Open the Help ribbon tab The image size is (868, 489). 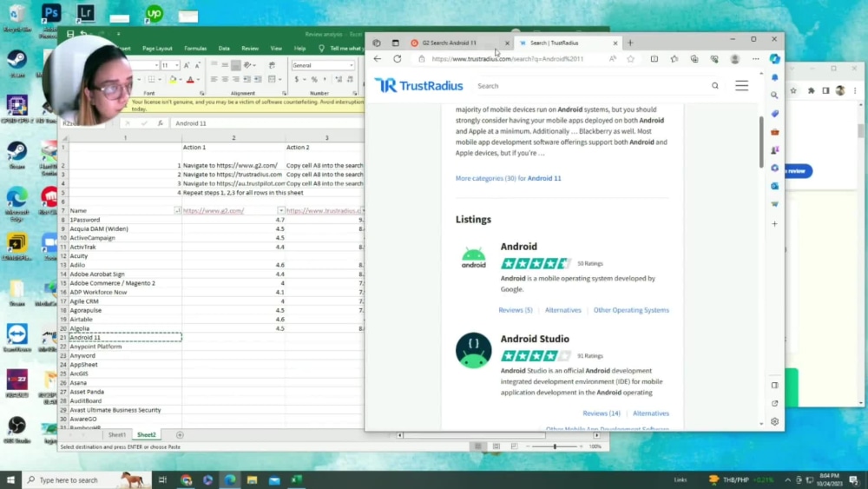[299, 49]
